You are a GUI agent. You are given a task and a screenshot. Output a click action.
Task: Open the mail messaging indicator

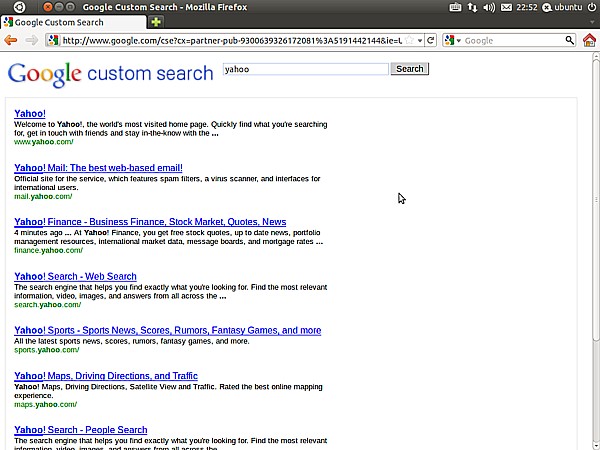tap(506, 7)
